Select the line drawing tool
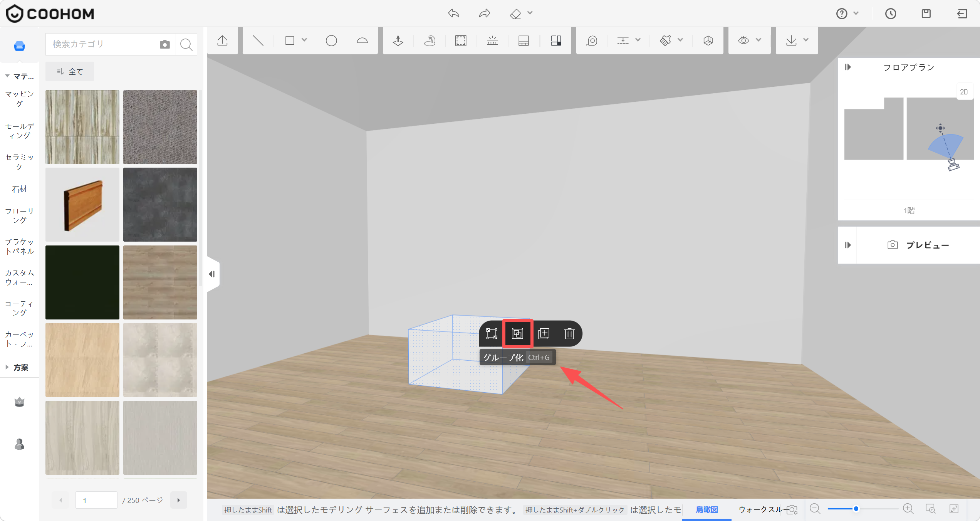The image size is (980, 521). click(x=258, y=40)
